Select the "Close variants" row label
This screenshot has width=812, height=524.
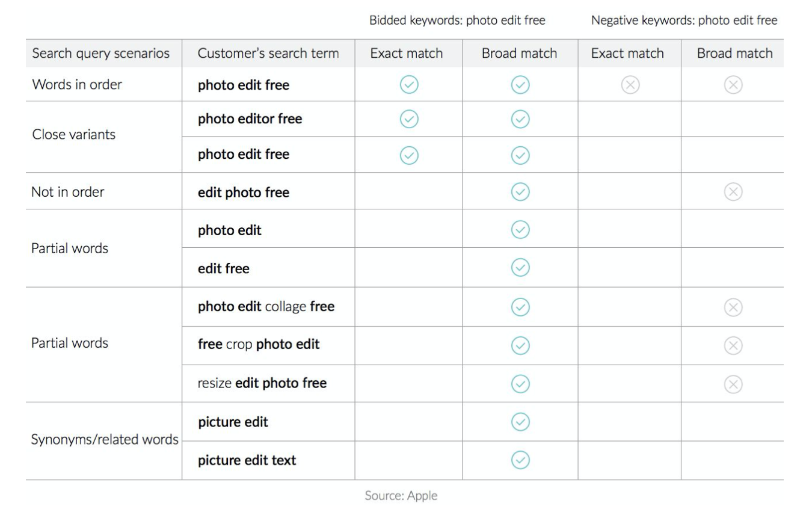74,135
